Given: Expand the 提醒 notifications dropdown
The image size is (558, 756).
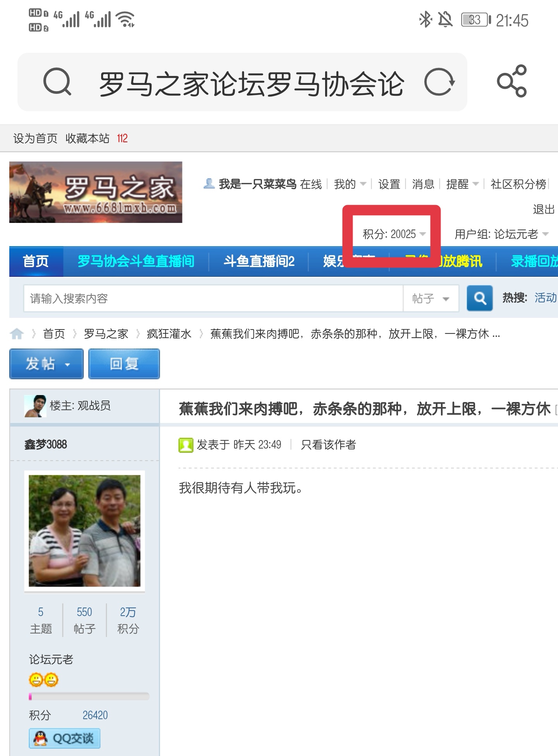Looking at the screenshot, I should point(463,184).
